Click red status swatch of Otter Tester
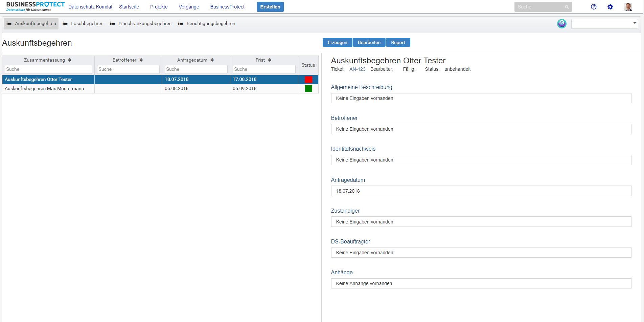 [308, 80]
